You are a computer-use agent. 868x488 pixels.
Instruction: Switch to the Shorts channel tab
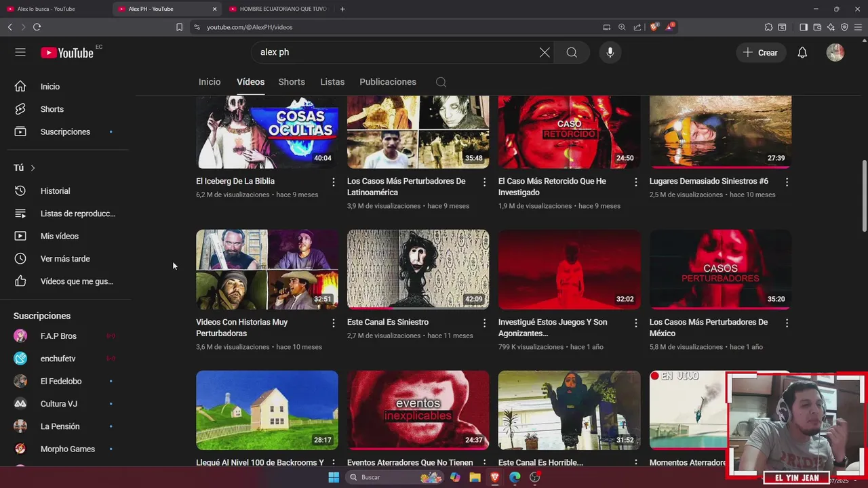[292, 82]
